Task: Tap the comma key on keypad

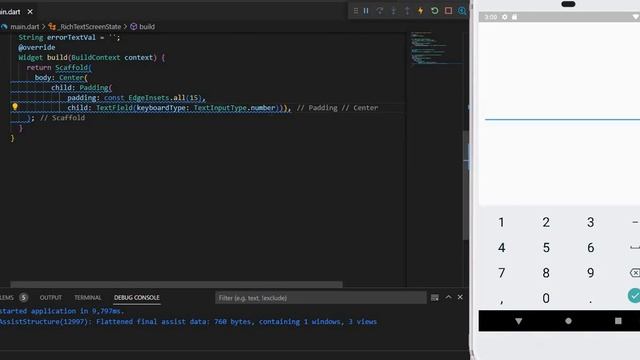Action: (x=502, y=301)
